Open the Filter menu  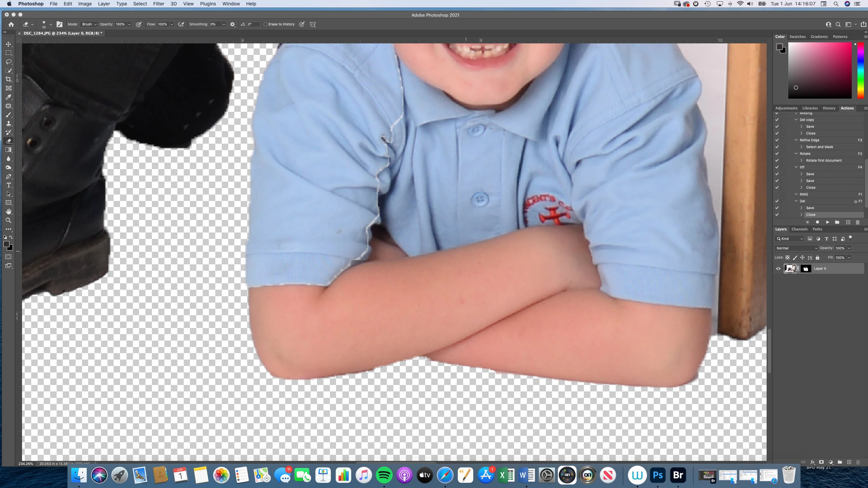tap(158, 4)
